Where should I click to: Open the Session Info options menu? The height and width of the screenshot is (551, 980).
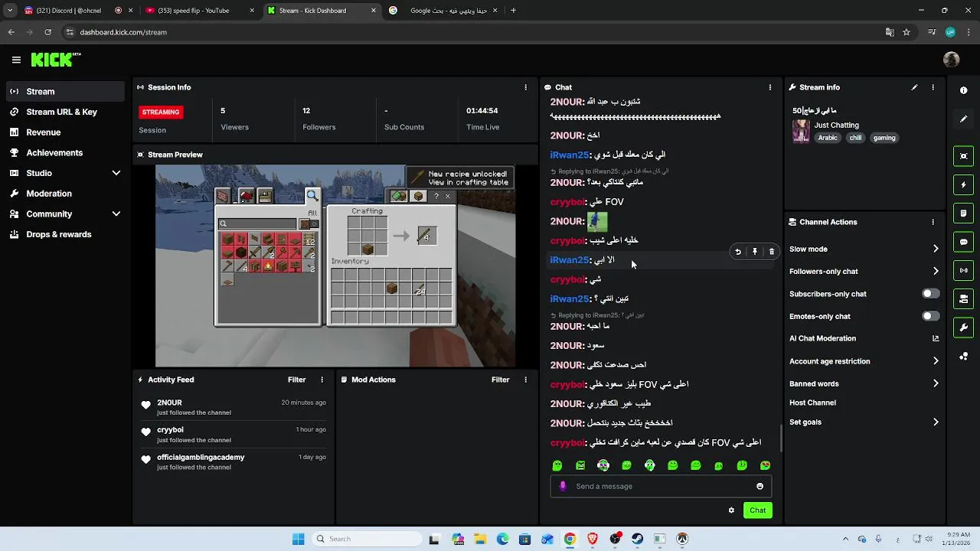(525, 87)
